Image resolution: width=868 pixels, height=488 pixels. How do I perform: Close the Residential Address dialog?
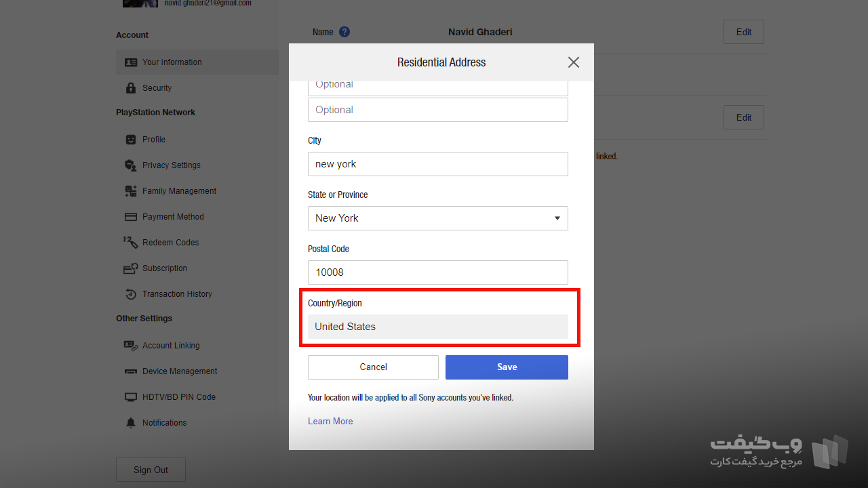(x=574, y=62)
